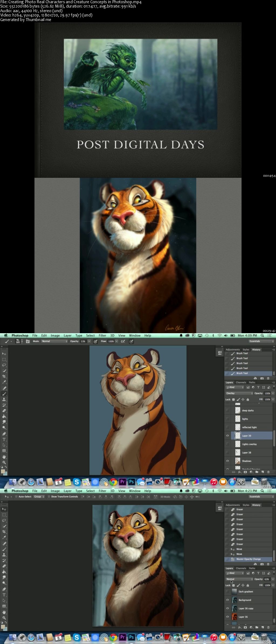Open the brush Opacity 53% slider arrow

(x=89, y=341)
